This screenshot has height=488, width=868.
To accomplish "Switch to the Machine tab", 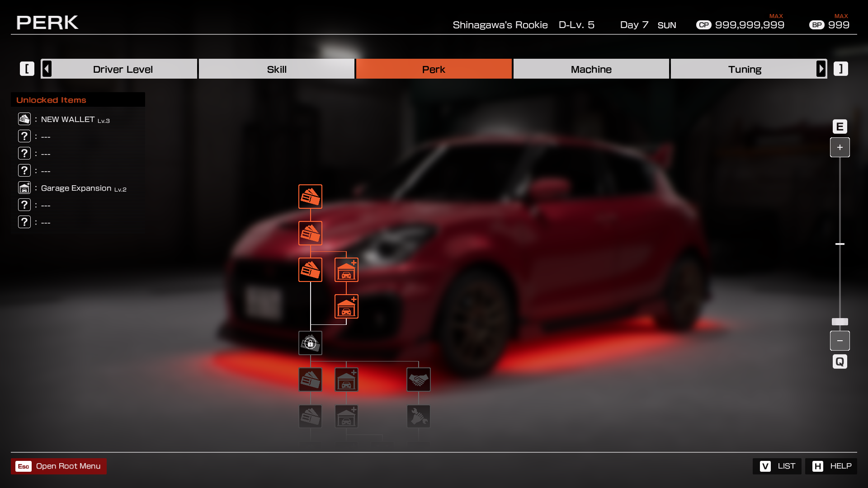I will pos(591,69).
